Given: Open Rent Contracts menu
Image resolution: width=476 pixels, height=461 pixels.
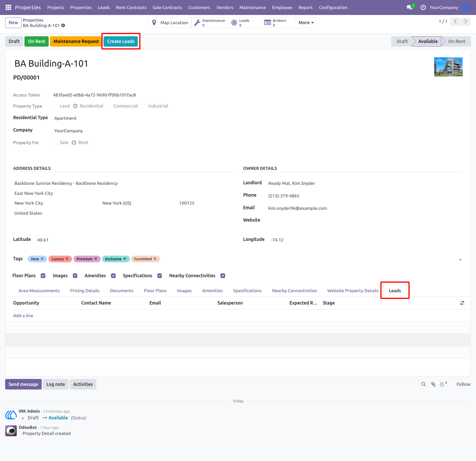Looking at the screenshot, I should coord(131,7).
